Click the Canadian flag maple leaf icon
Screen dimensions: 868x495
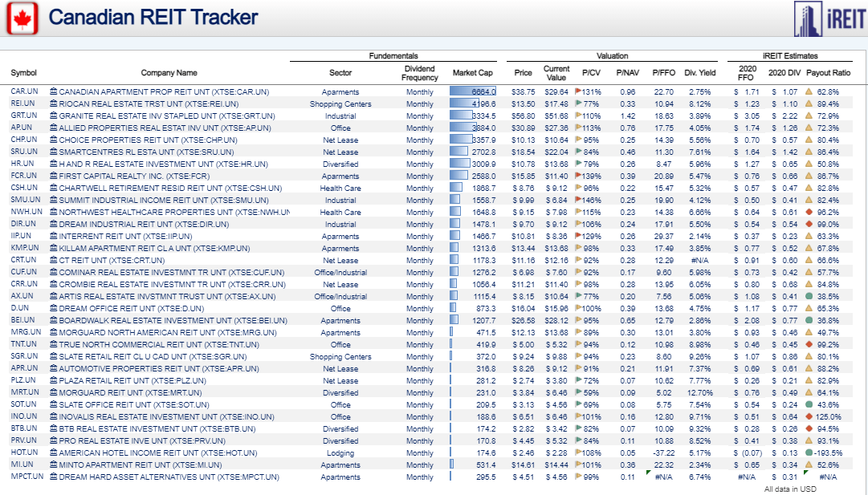tap(22, 18)
